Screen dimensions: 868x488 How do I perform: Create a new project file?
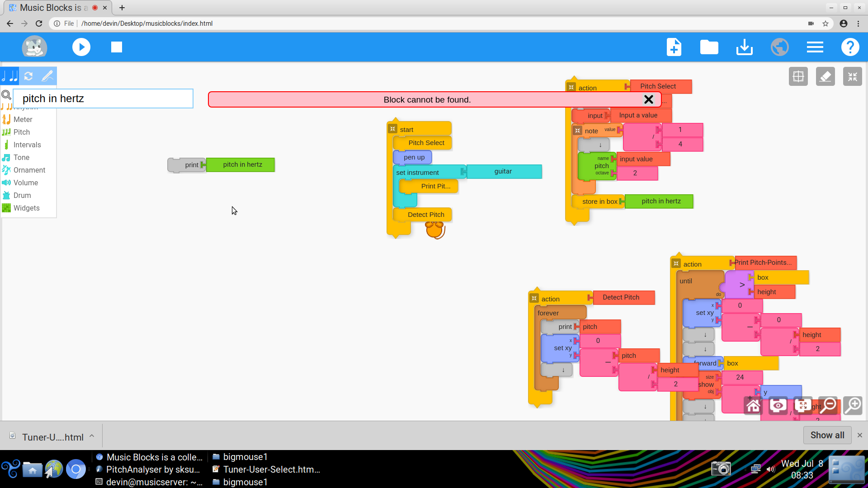(674, 47)
